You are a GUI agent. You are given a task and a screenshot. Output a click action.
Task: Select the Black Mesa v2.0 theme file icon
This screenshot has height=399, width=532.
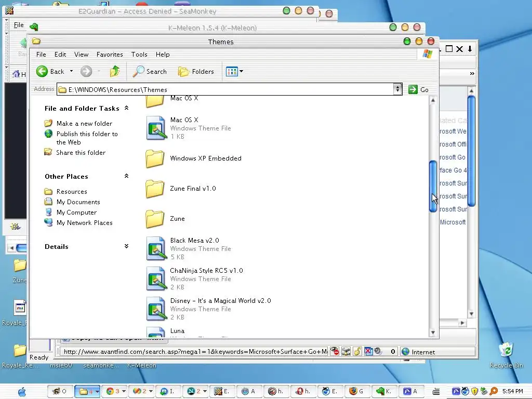pyautogui.click(x=156, y=248)
